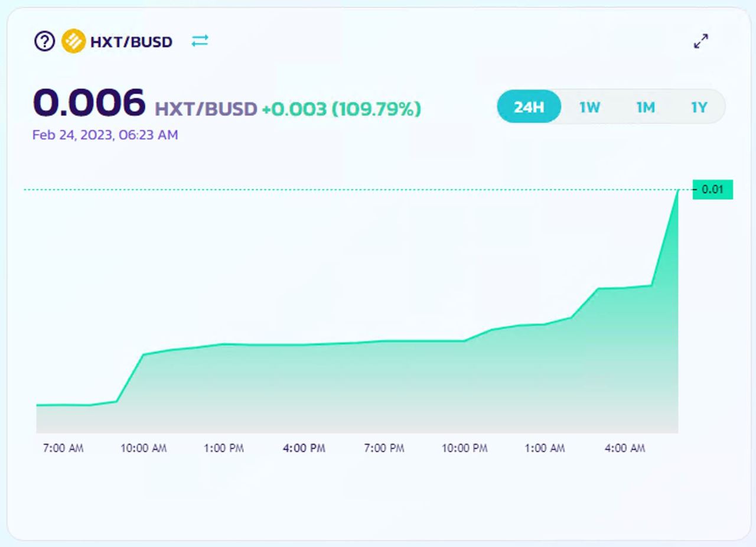Switch chart to 1W range

click(x=589, y=107)
